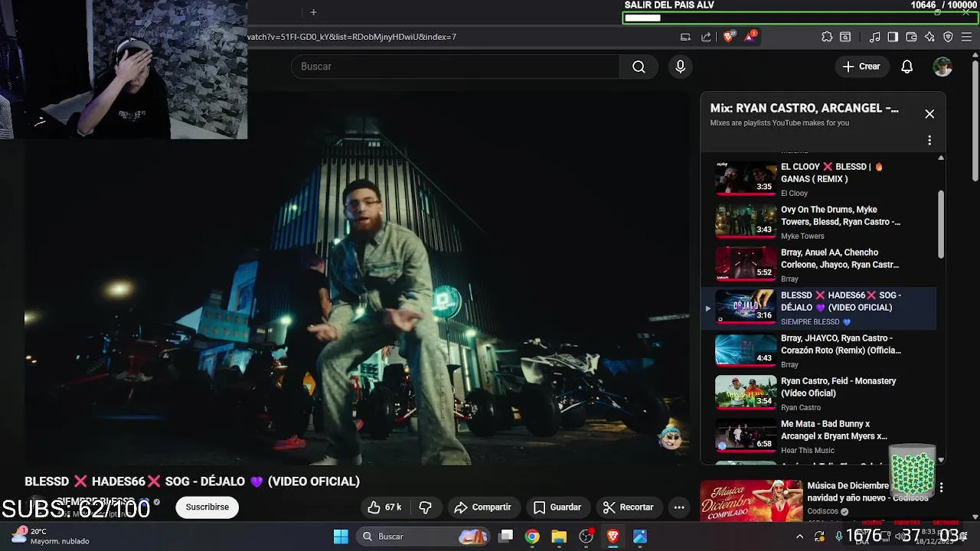Click the main video player frame
The image size is (980, 551).
[x=357, y=279]
